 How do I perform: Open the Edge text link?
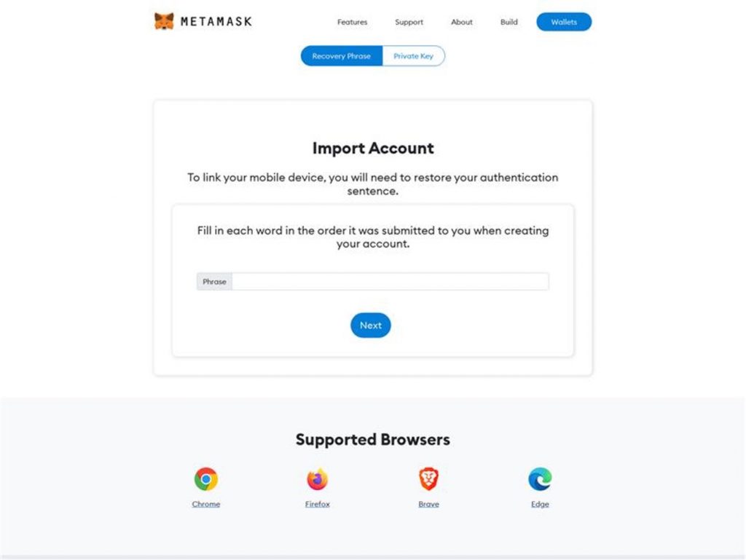(540, 504)
